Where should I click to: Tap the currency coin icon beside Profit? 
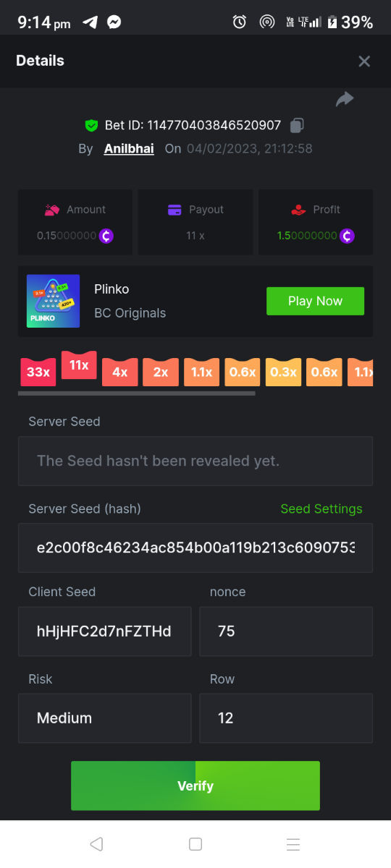pyautogui.click(x=347, y=236)
